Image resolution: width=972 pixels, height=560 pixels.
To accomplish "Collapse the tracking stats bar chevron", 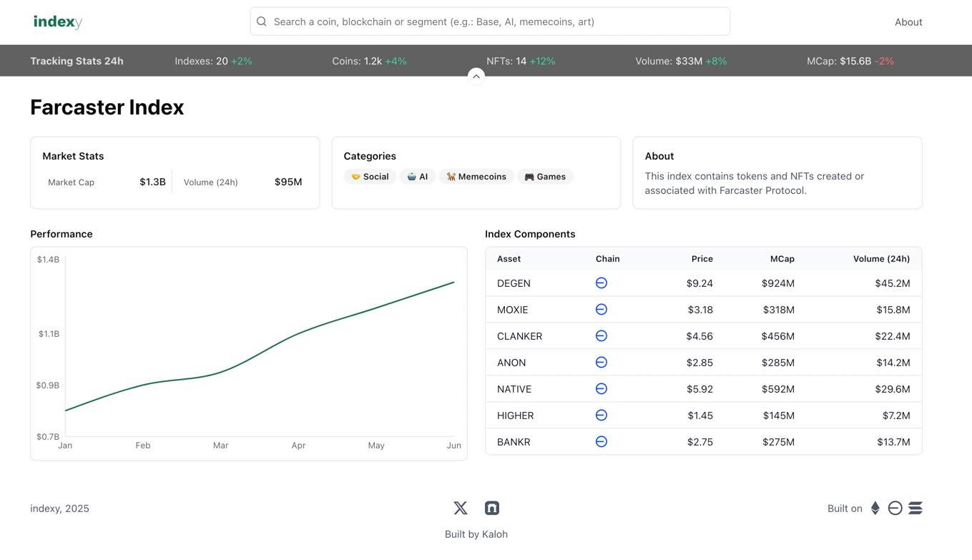I will [x=476, y=77].
